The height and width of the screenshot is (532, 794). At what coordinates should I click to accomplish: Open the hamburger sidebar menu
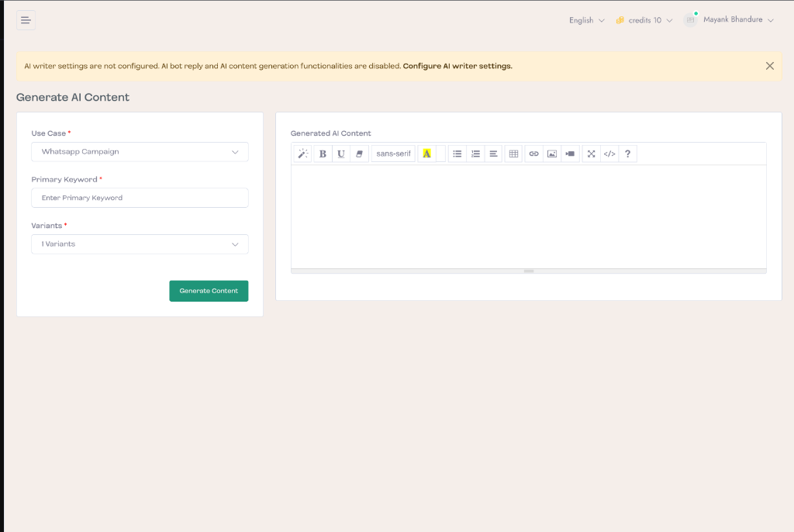tap(26, 20)
